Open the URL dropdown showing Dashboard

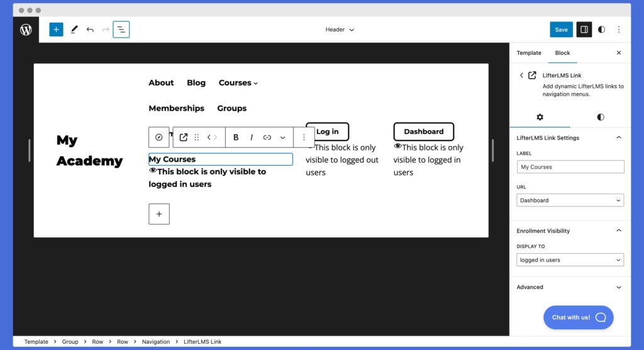pyautogui.click(x=570, y=200)
